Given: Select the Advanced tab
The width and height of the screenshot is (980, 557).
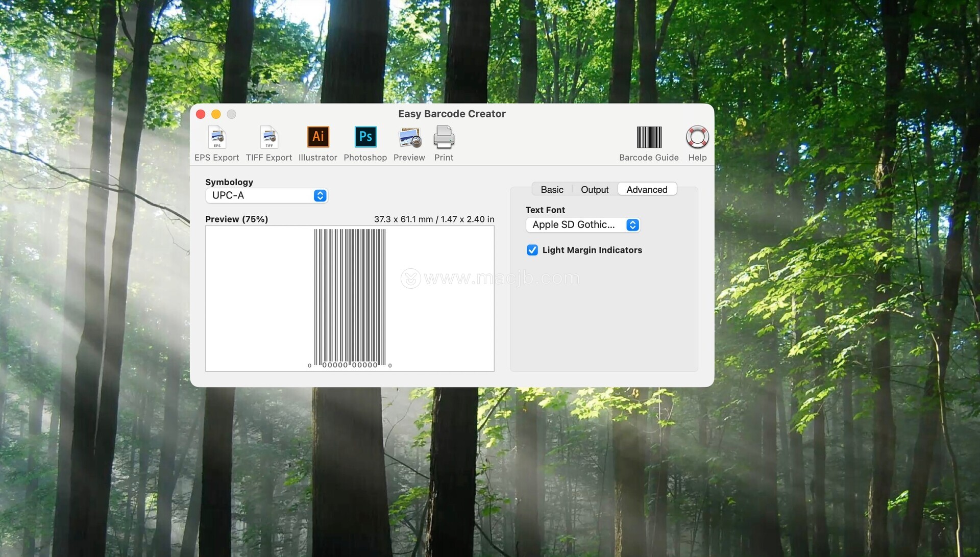Looking at the screenshot, I should coord(647,190).
